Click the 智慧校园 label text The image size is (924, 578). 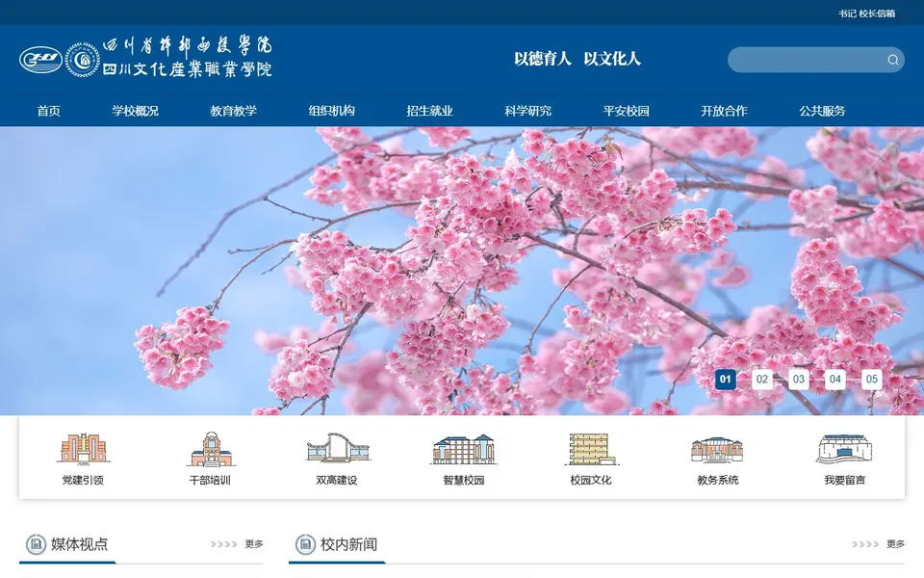point(464,480)
